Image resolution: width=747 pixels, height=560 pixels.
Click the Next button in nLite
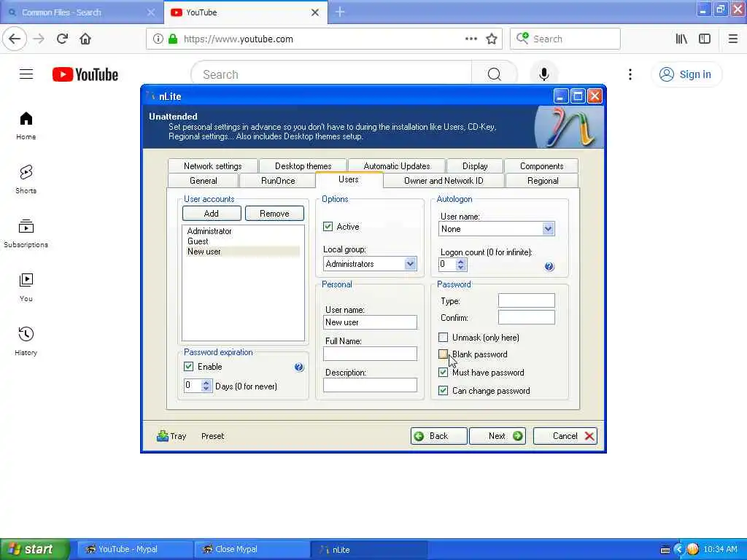(498, 436)
